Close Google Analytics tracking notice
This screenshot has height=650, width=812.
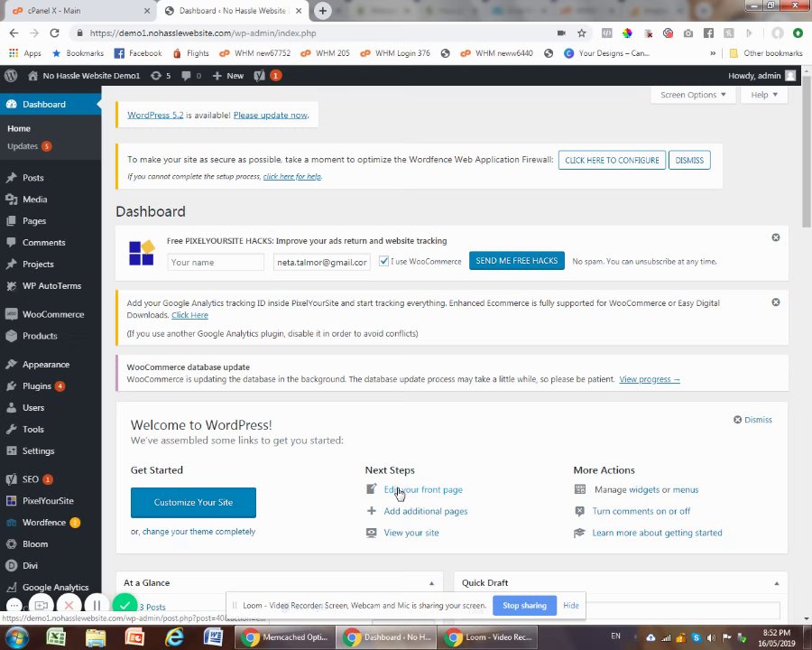tap(776, 302)
